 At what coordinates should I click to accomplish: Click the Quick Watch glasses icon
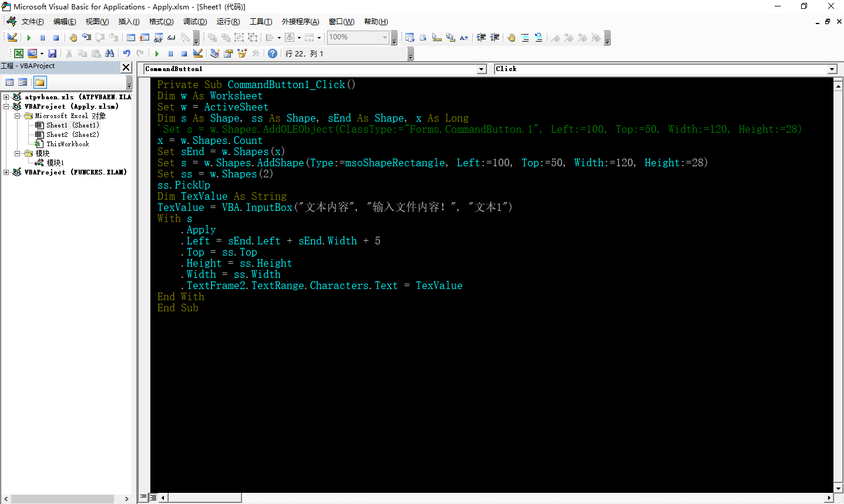pyautogui.click(x=172, y=38)
